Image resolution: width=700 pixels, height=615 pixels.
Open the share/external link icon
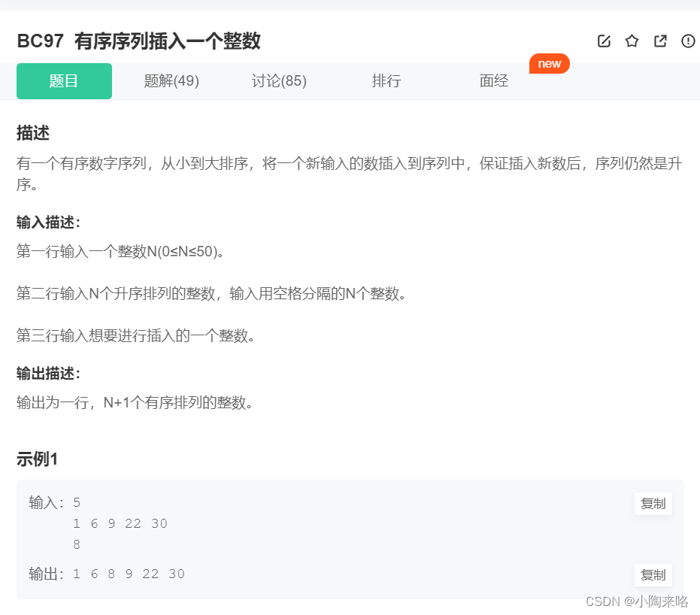[660, 41]
